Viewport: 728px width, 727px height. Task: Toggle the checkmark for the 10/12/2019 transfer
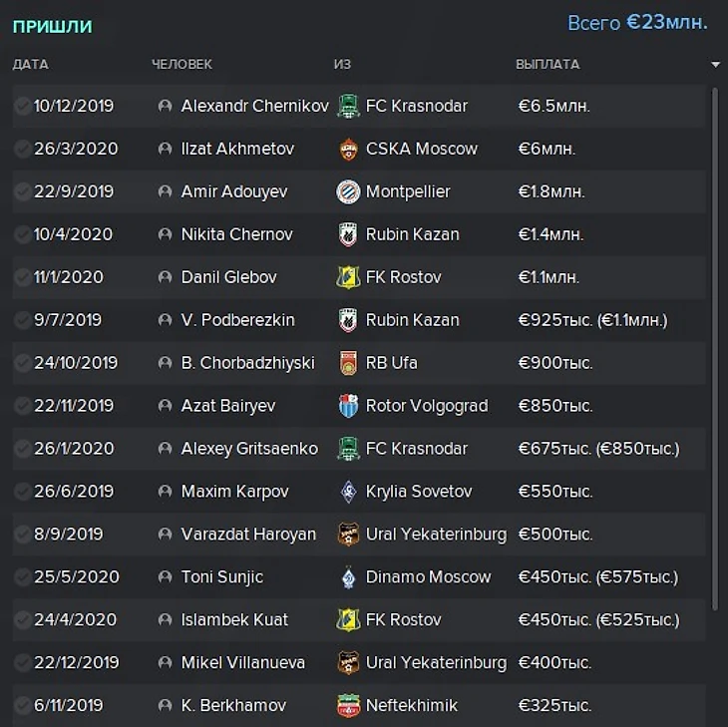22,106
